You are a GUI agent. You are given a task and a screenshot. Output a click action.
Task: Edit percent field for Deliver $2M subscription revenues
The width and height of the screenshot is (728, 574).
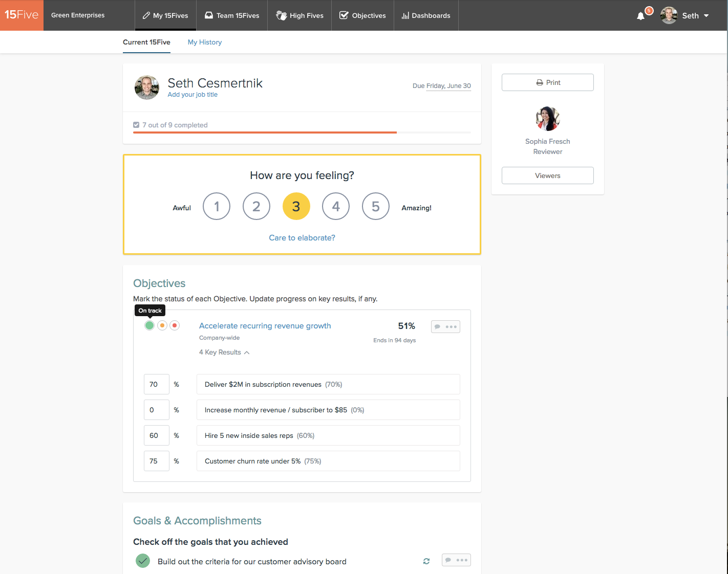[x=157, y=384]
